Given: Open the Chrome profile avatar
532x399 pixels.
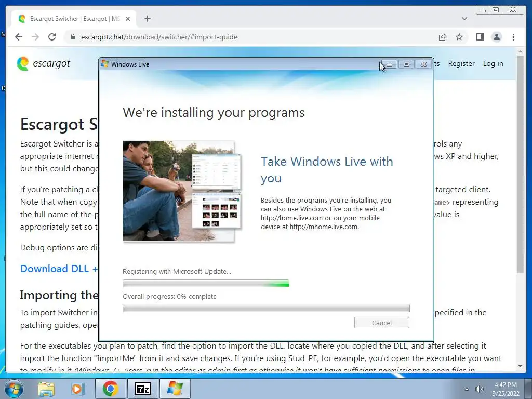Looking at the screenshot, I should [497, 37].
